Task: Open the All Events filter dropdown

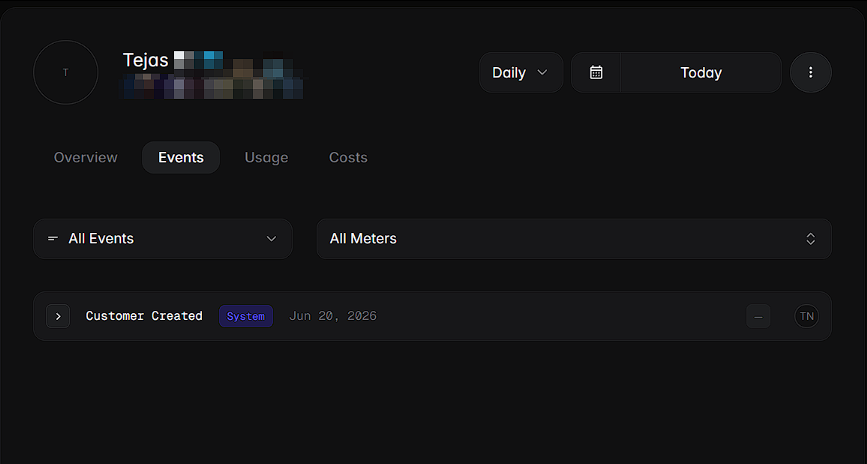Action: tap(163, 238)
